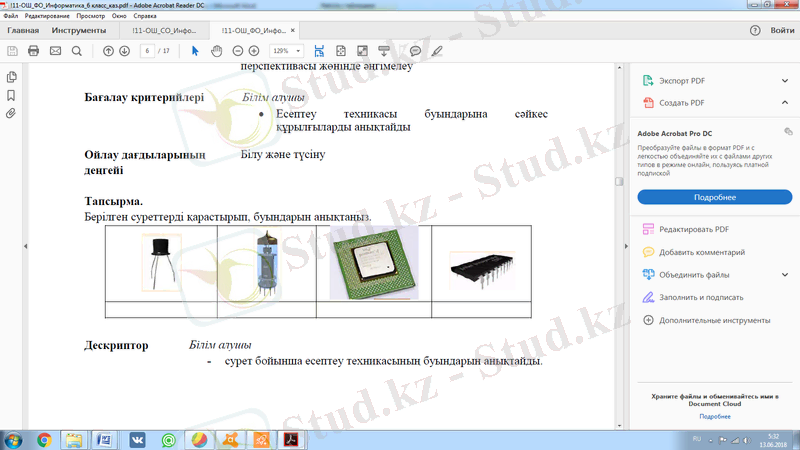Click the page number input field
This screenshot has width=800, height=450.
click(149, 50)
